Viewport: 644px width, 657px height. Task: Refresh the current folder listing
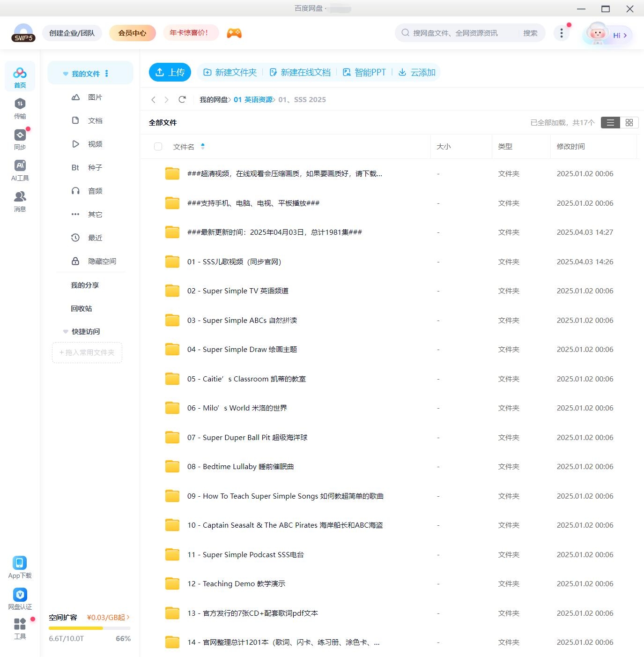point(182,99)
